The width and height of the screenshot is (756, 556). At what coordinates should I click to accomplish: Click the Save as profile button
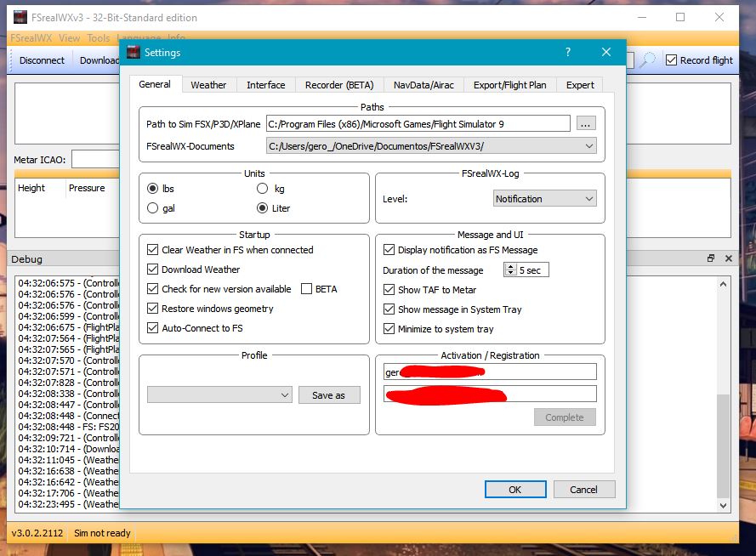(x=329, y=395)
